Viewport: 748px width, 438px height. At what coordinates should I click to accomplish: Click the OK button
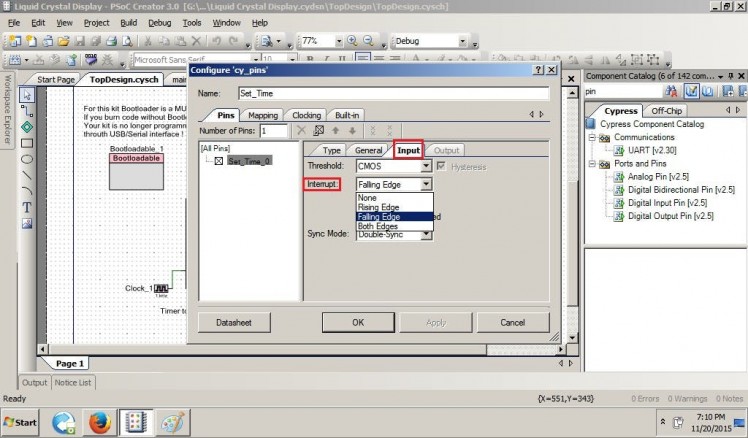tap(358, 323)
